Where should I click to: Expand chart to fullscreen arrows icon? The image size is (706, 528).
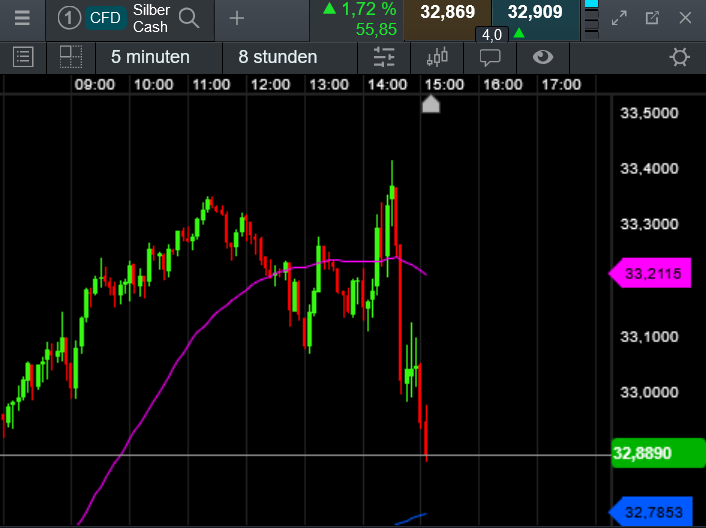pyautogui.click(x=619, y=18)
